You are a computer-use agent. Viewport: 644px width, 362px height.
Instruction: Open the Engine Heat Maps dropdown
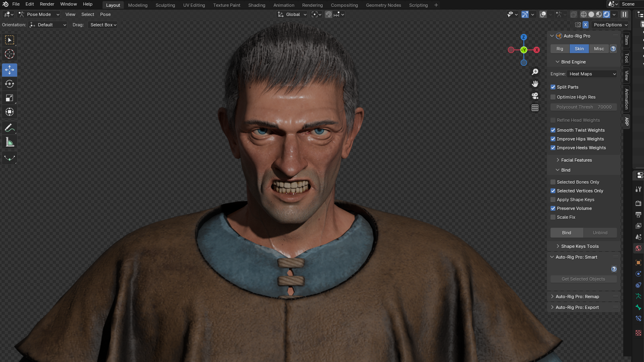pyautogui.click(x=592, y=74)
